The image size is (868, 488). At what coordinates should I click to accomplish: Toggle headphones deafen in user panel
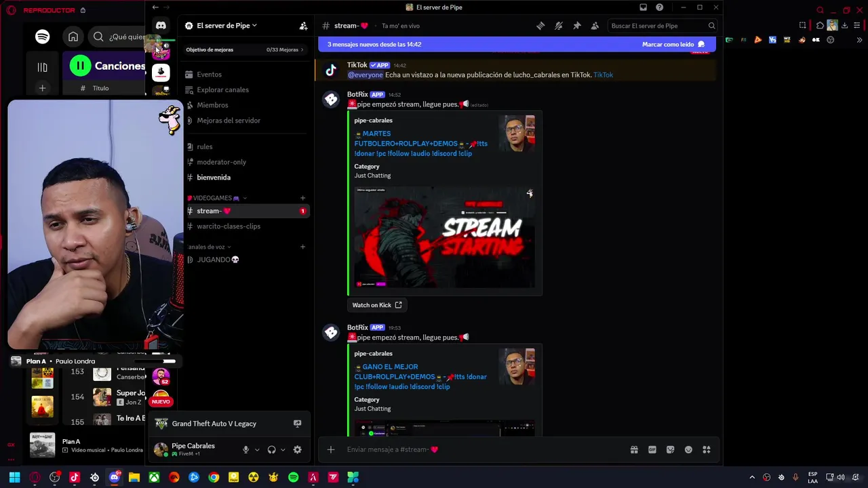pos(271,449)
